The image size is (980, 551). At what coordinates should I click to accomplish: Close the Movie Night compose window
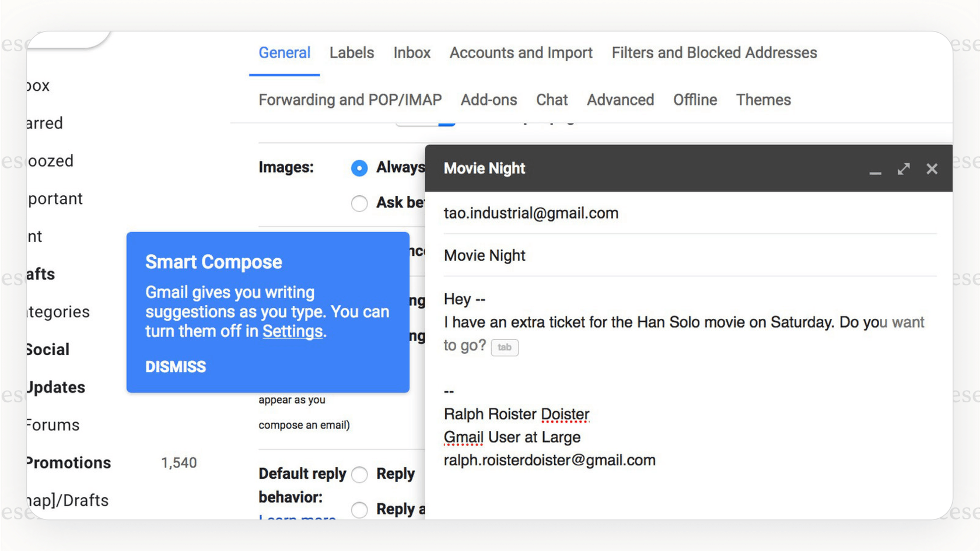[932, 169]
